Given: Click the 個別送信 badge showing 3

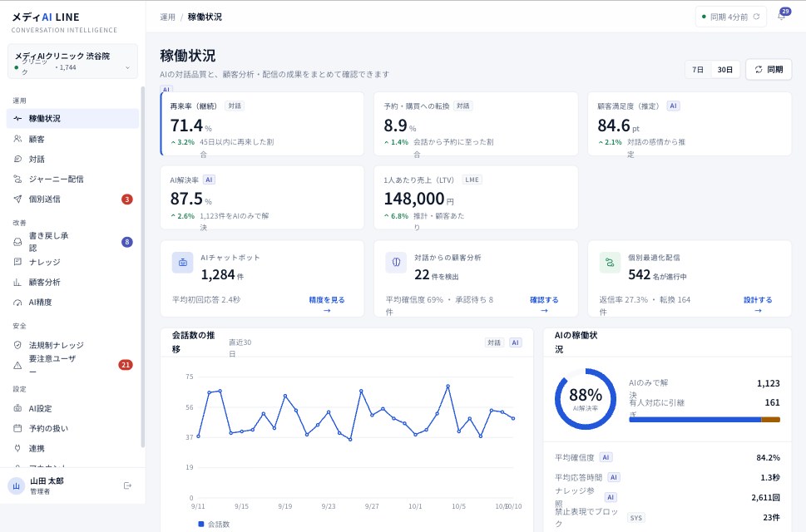Looking at the screenshot, I should (x=127, y=199).
